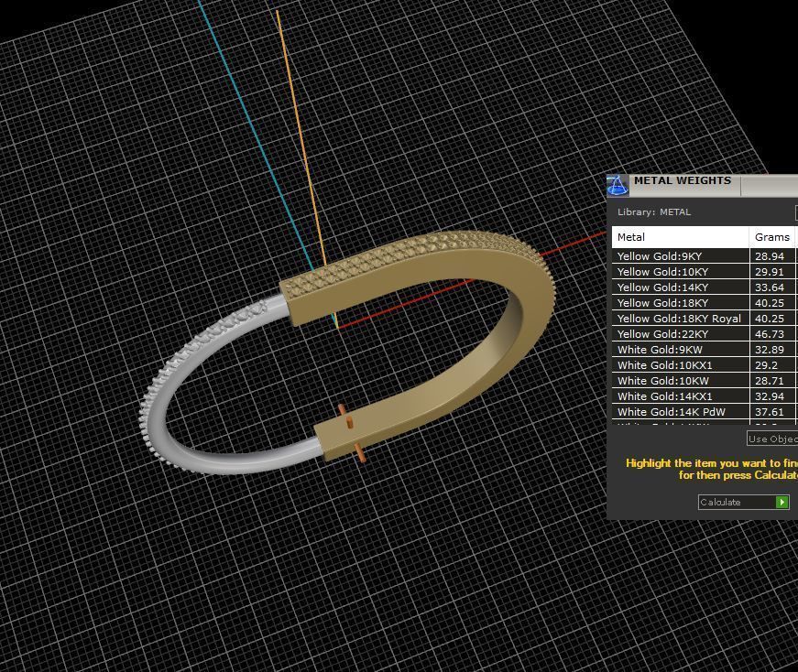This screenshot has height=672, width=798.
Task: Select the Yellow Gold:9KY row
Action: 705,255
